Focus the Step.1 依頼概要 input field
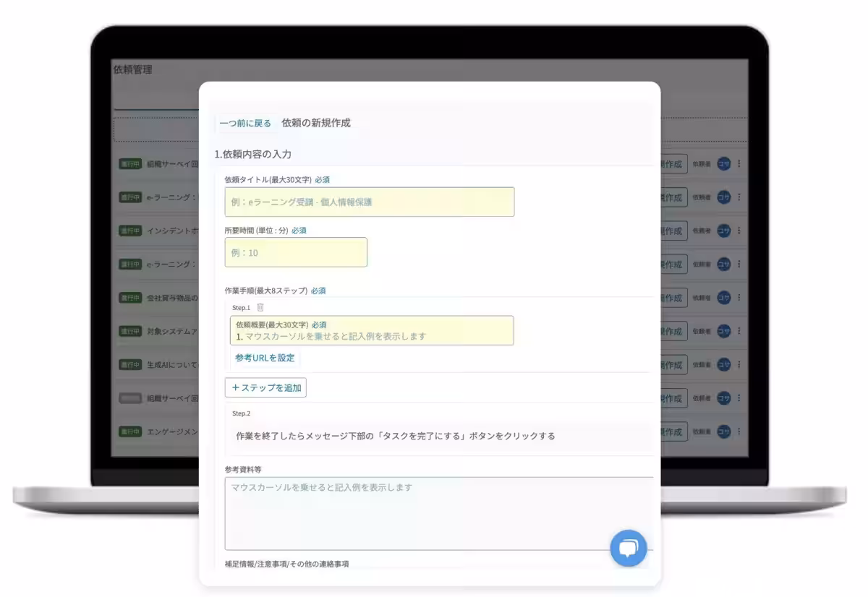This screenshot has height=597, width=868. [x=372, y=330]
